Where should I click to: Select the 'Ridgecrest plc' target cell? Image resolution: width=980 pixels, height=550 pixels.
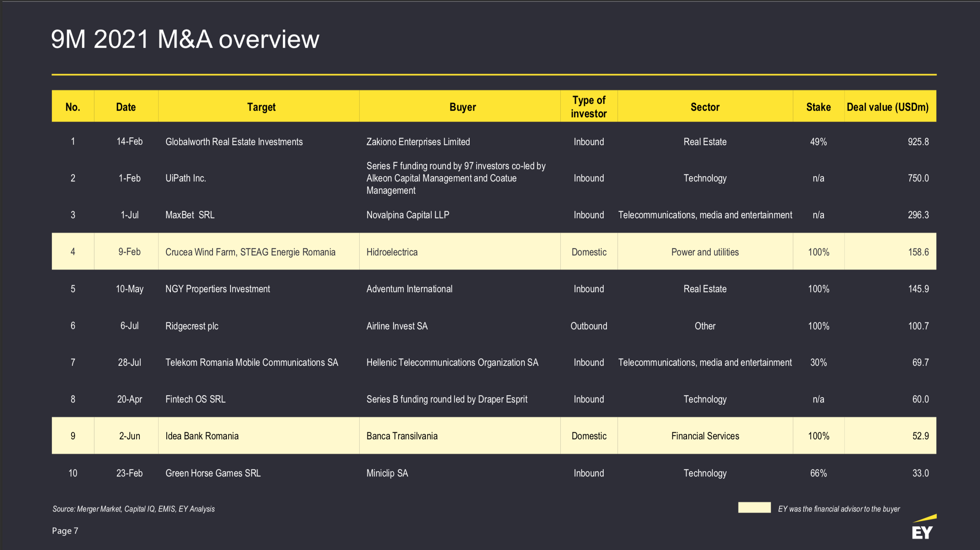coord(192,326)
